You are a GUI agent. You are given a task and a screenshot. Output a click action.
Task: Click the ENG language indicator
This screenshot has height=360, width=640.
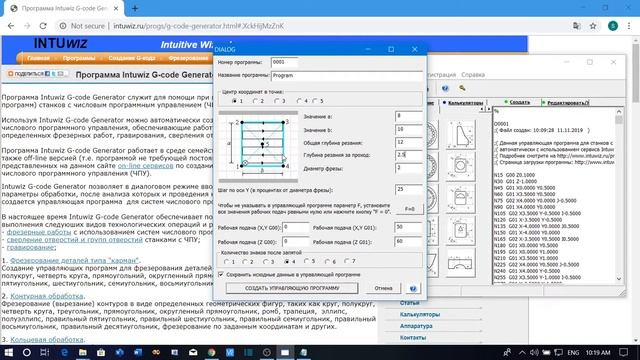coord(573,352)
